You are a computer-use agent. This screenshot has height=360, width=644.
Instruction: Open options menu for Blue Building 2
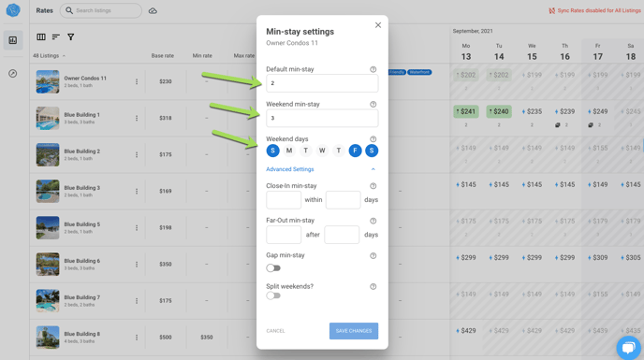coord(137,155)
